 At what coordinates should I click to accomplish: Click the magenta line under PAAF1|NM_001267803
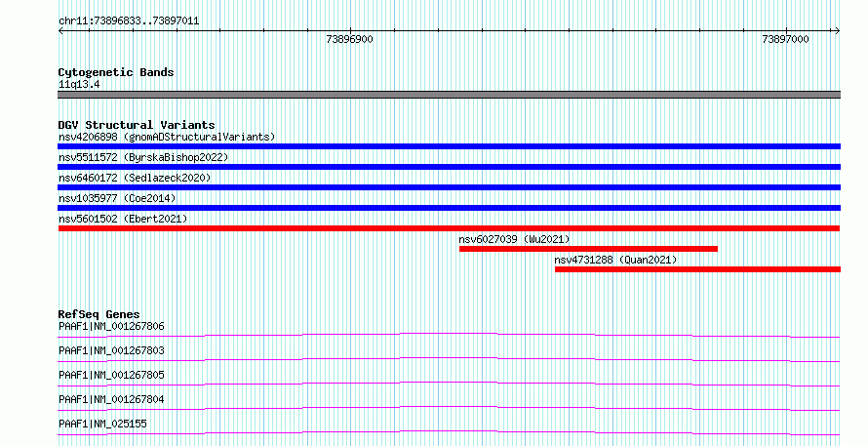click(449, 359)
